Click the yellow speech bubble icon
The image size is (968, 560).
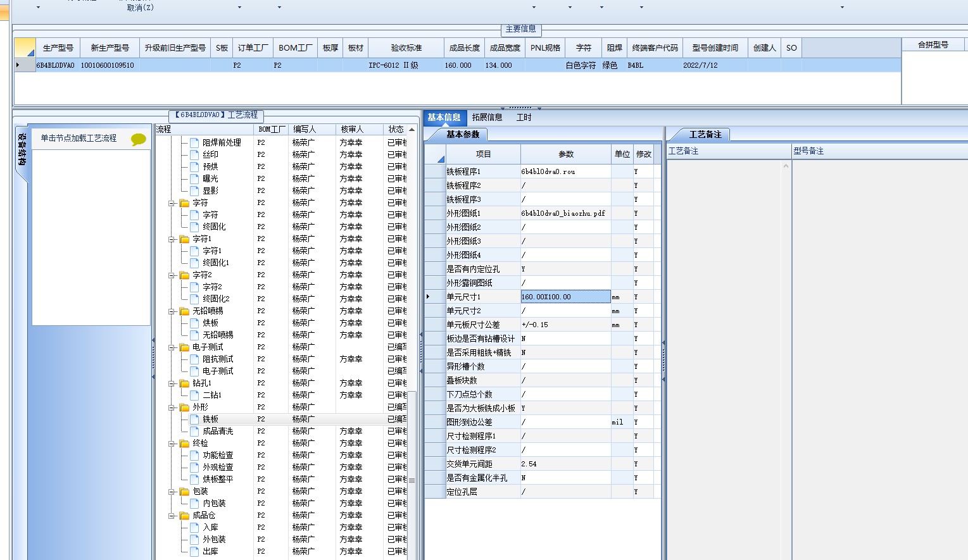tap(138, 139)
